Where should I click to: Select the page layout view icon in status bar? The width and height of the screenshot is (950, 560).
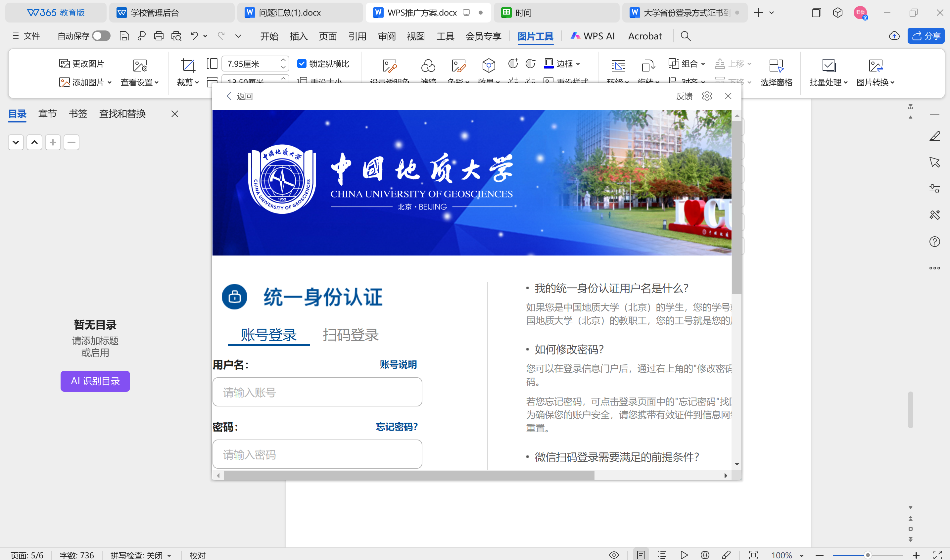[641, 555]
